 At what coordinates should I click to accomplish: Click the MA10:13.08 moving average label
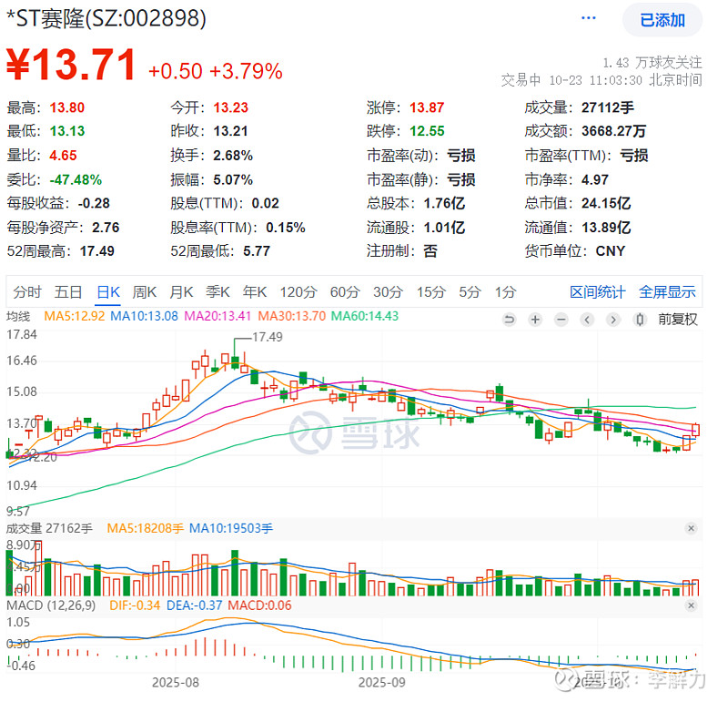[144, 316]
